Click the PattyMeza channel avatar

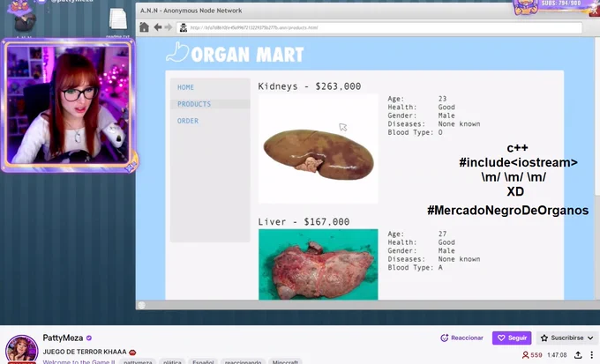tap(21, 350)
